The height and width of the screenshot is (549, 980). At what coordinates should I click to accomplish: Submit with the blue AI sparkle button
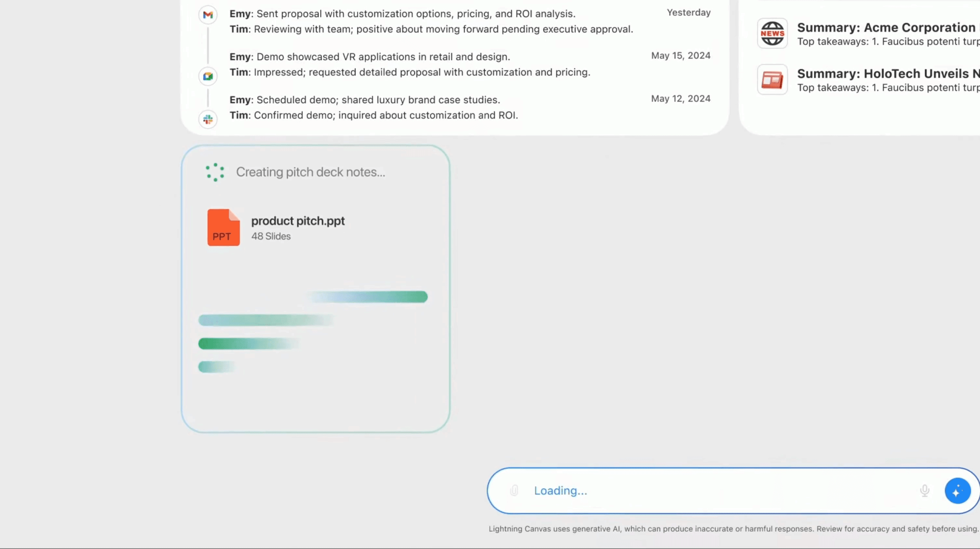958,490
